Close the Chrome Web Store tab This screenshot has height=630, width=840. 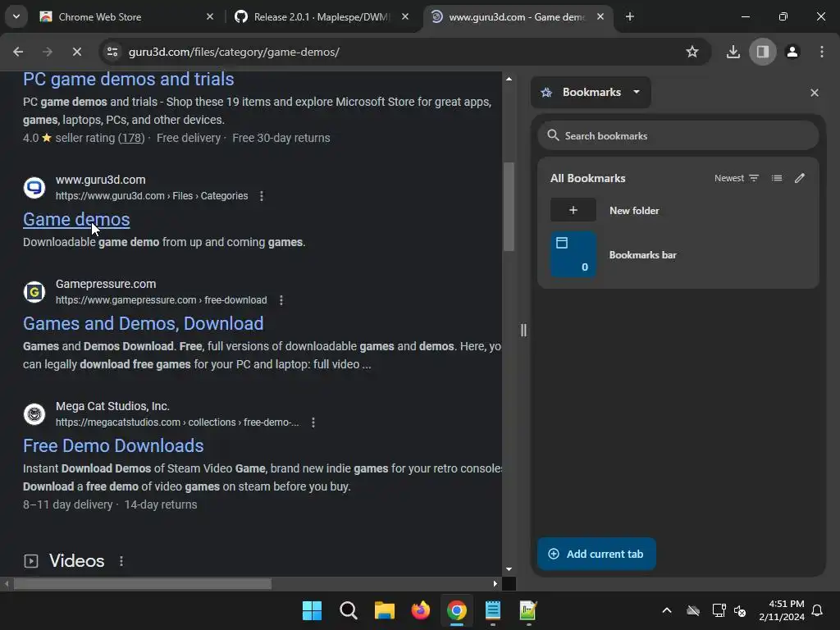(210, 16)
